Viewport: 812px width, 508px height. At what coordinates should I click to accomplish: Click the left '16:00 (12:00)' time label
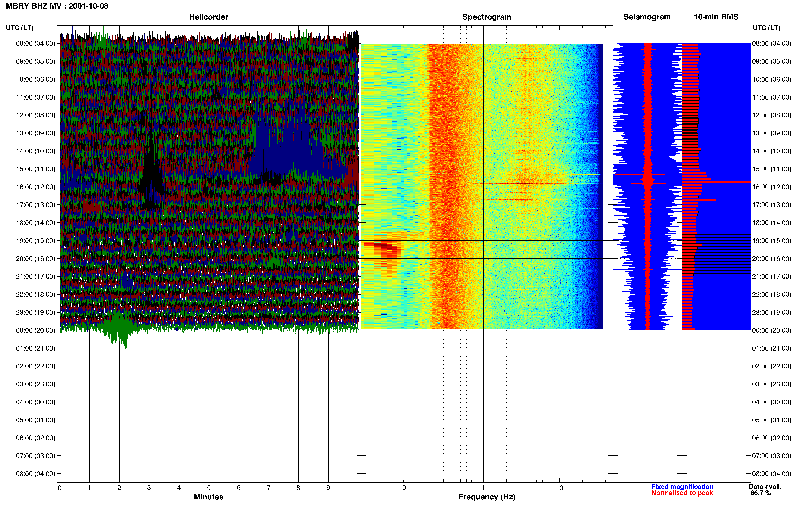[35, 187]
